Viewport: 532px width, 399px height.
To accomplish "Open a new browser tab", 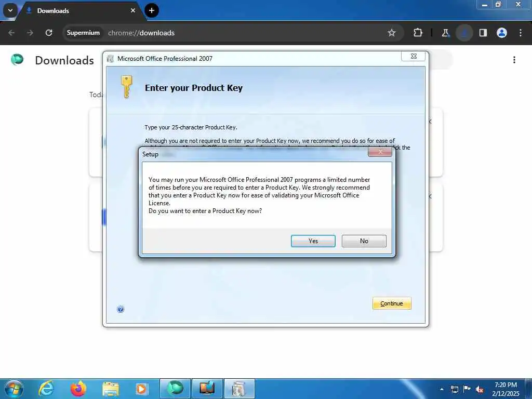I will pyautogui.click(x=152, y=10).
